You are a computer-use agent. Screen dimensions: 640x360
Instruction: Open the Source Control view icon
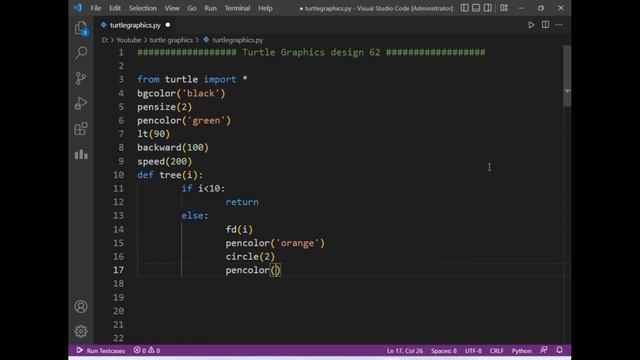(x=81, y=78)
